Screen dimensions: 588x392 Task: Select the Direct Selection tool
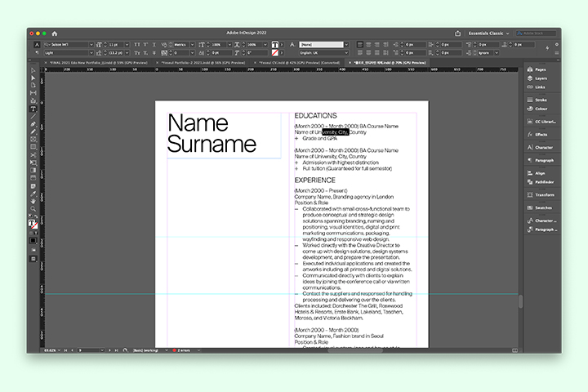pos(33,78)
